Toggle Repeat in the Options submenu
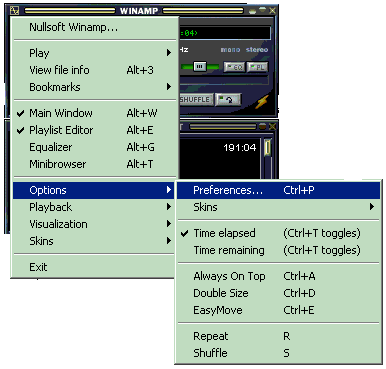The width and height of the screenshot is (386, 369). click(x=278, y=336)
